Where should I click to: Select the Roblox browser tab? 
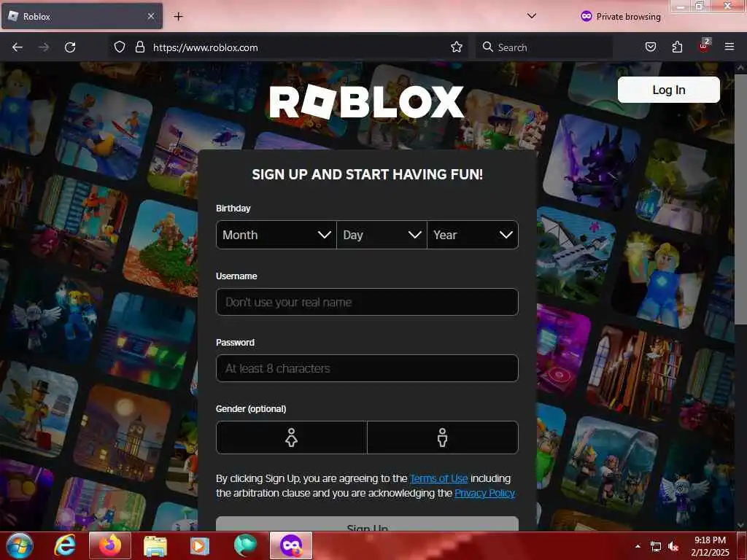(82, 17)
